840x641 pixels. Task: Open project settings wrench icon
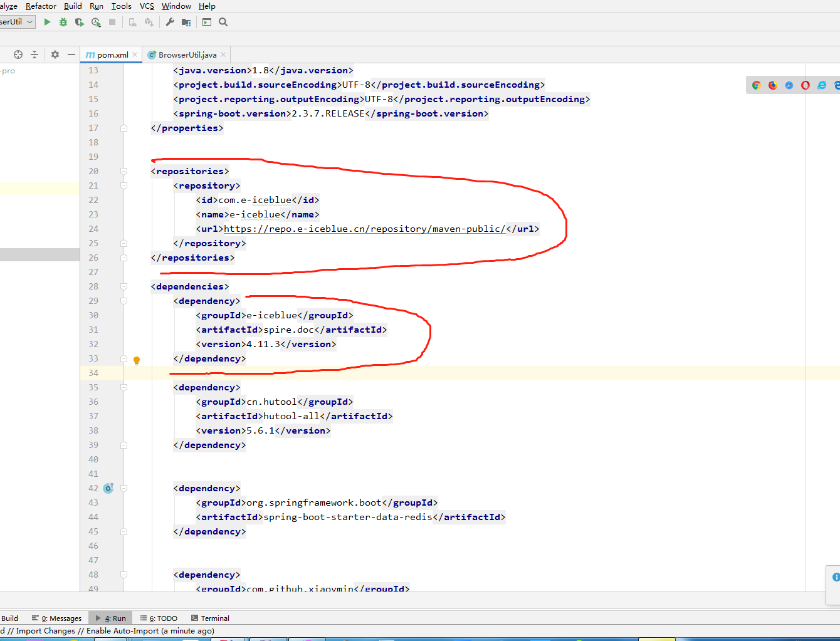tap(170, 22)
